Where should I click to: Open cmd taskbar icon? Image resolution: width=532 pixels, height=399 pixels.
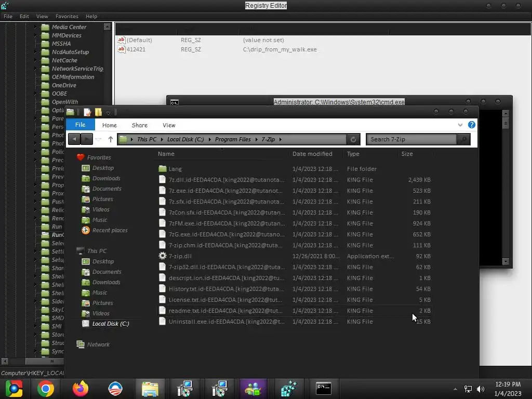323,389
